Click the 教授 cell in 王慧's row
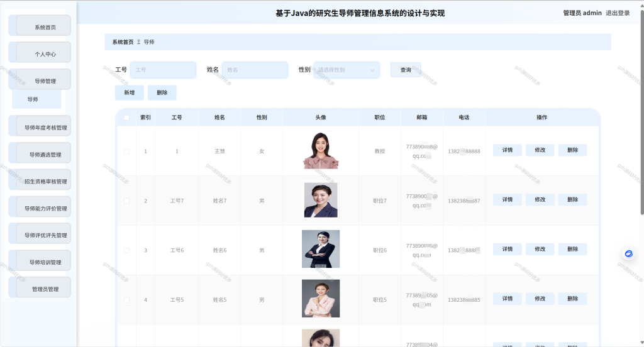644x347 pixels. [x=380, y=151]
